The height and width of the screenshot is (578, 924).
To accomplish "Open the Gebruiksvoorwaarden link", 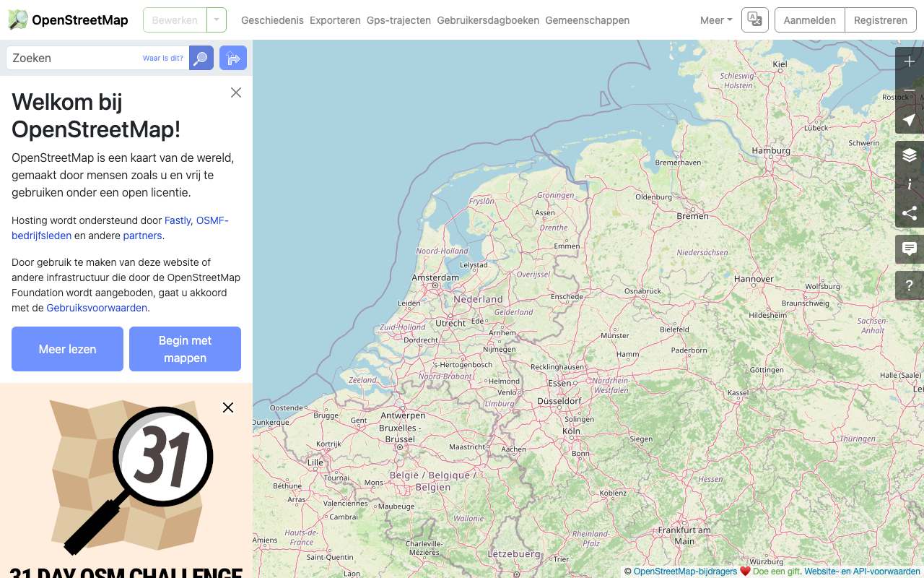I will tap(97, 308).
